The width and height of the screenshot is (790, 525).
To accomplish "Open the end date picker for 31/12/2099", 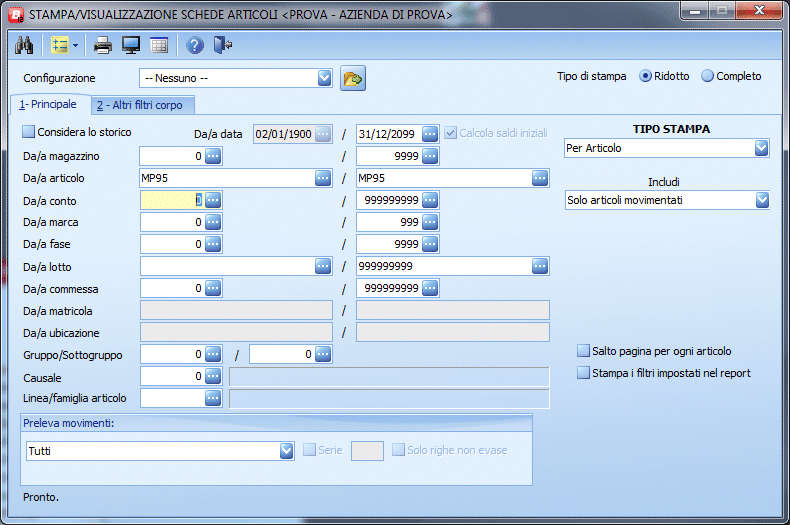I will (x=430, y=134).
